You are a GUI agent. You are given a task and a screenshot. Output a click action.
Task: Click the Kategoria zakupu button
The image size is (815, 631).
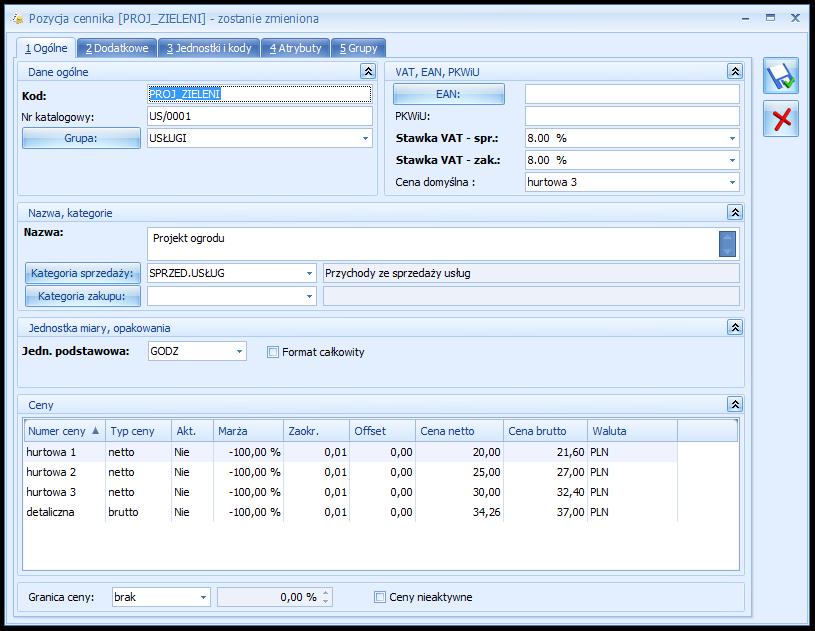click(x=83, y=296)
